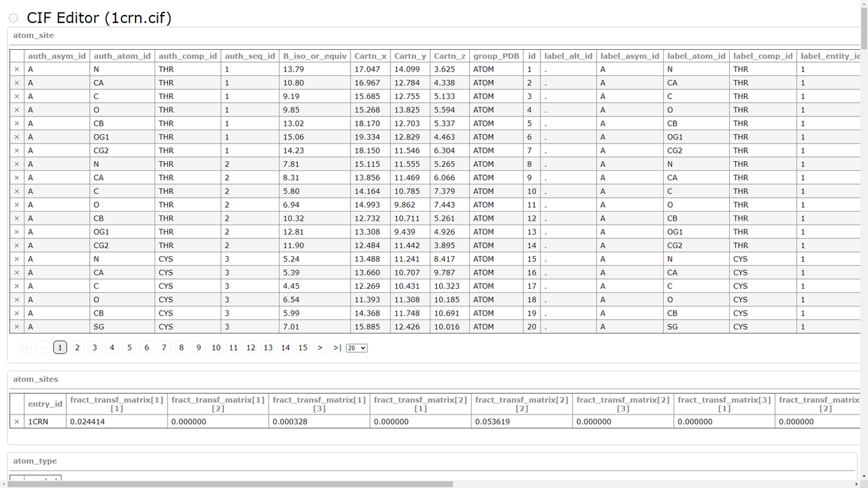Jump to last atom_site page
The height and width of the screenshot is (488, 868).
[337, 348]
